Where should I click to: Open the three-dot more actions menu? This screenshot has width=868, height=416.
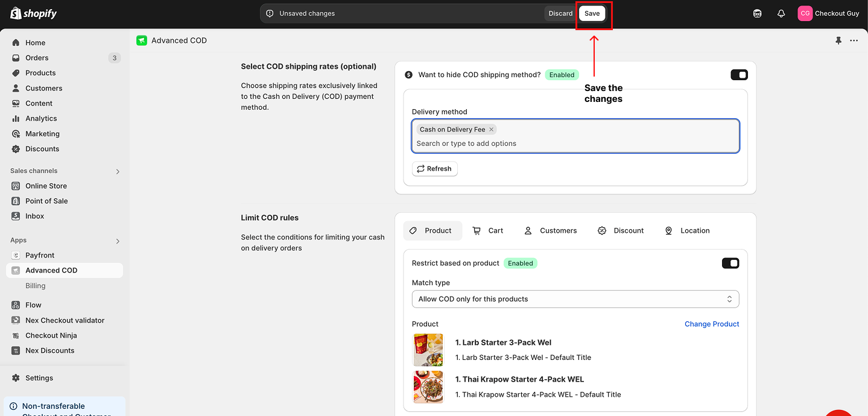854,40
